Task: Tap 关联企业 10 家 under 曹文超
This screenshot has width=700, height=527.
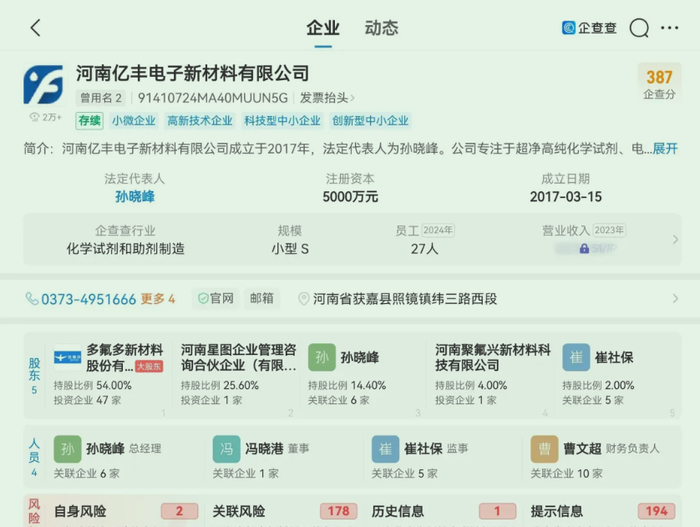Action: 567,473
